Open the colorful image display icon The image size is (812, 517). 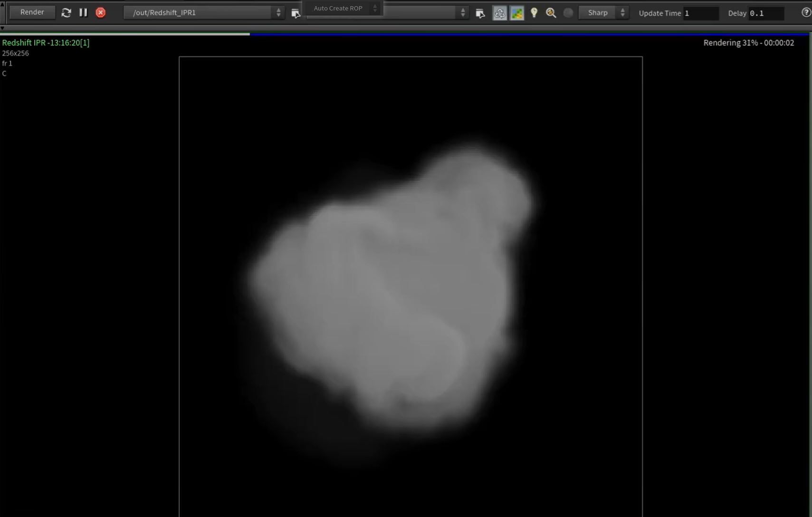[517, 13]
